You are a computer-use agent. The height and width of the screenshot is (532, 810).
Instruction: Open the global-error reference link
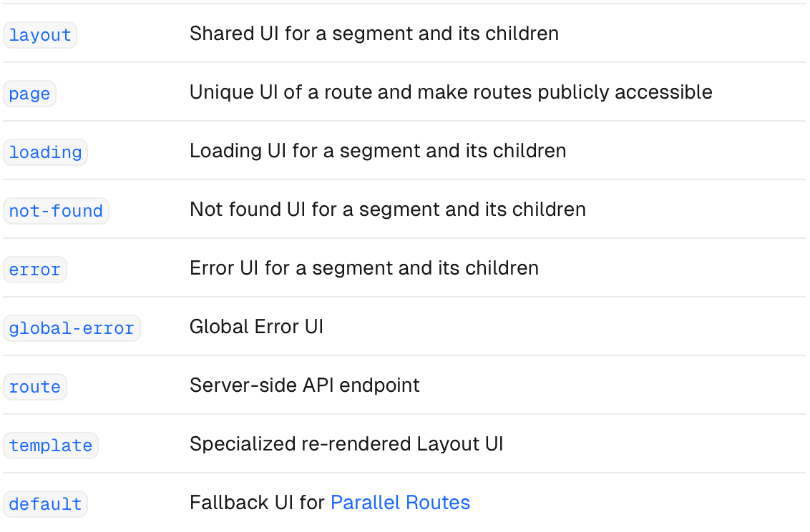point(72,328)
